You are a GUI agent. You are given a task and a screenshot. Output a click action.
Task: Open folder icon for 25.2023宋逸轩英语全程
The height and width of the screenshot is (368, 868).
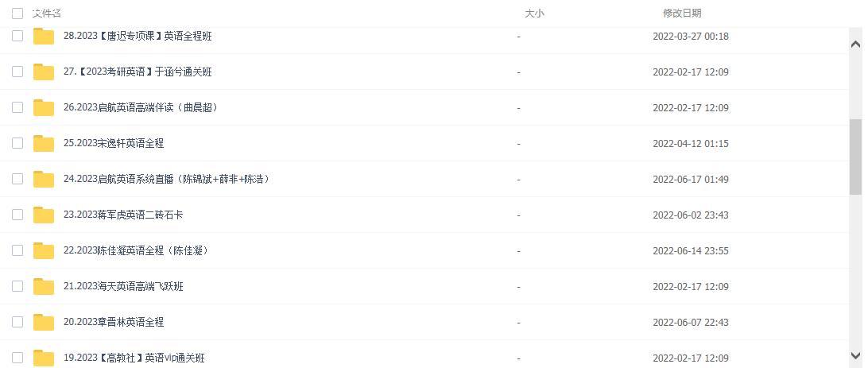click(44, 143)
